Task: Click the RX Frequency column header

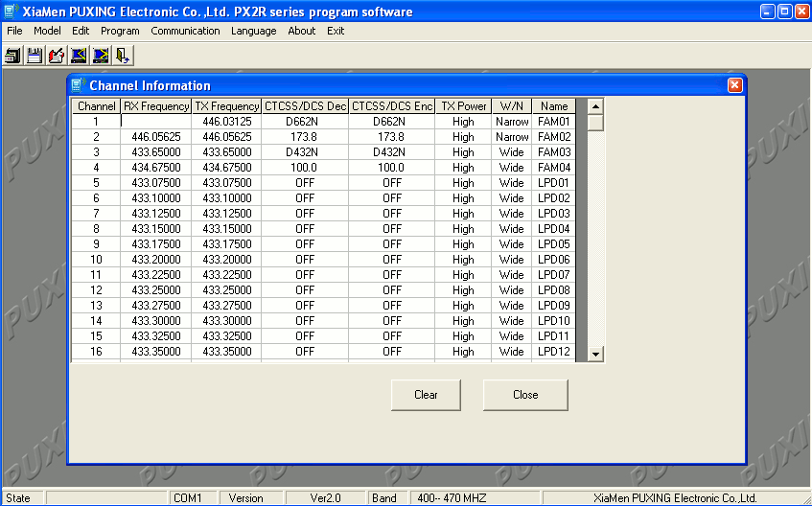Action: coord(156,106)
